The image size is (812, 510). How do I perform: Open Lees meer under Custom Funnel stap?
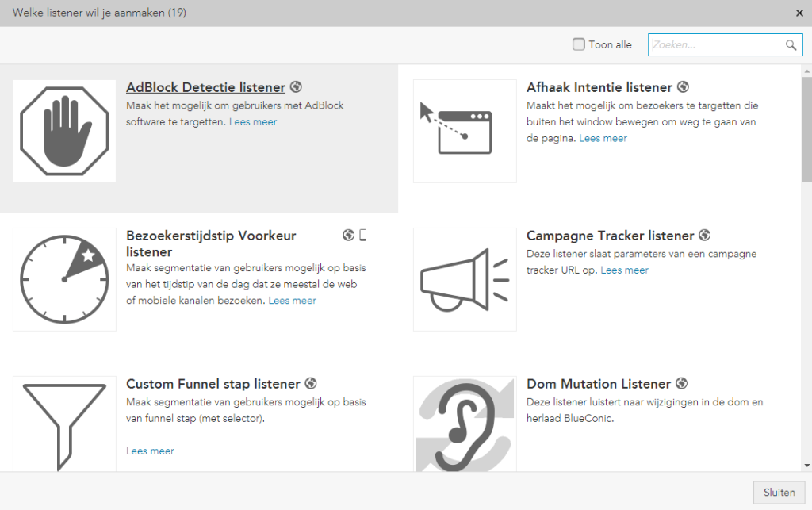coord(150,451)
